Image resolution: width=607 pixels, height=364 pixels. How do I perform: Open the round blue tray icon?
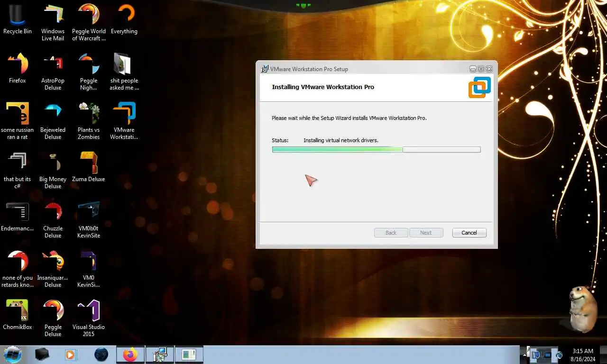(x=560, y=355)
